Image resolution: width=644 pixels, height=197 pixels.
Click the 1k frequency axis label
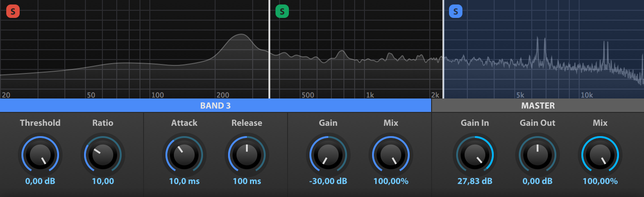[x=370, y=95]
